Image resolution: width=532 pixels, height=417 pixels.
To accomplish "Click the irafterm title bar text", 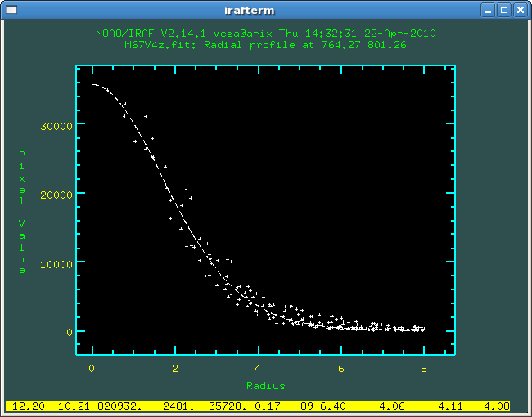I will pos(250,11).
